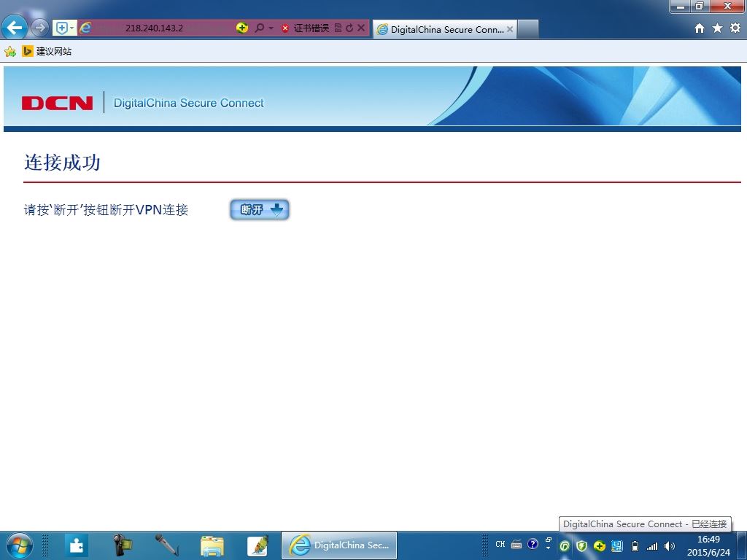Go back with the browser back arrow
Image resolution: width=747 pixels, height=560 pixels.
click(15, 28)
